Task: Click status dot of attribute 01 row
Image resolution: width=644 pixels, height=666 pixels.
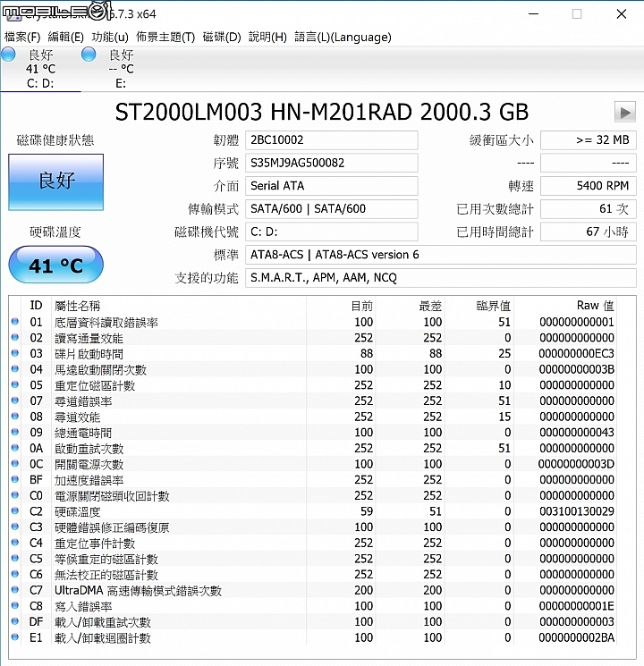Action: (15, 322)
